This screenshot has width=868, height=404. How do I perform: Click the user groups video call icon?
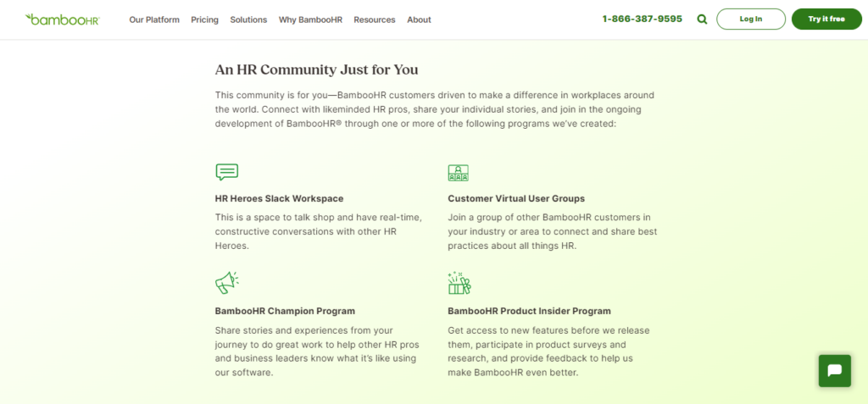click(459, 173)
